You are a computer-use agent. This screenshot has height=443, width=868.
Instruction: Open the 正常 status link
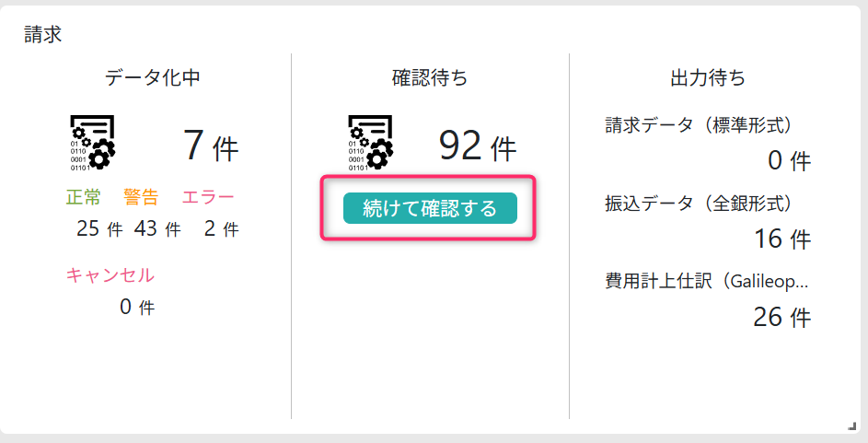[x=83, y=197]
